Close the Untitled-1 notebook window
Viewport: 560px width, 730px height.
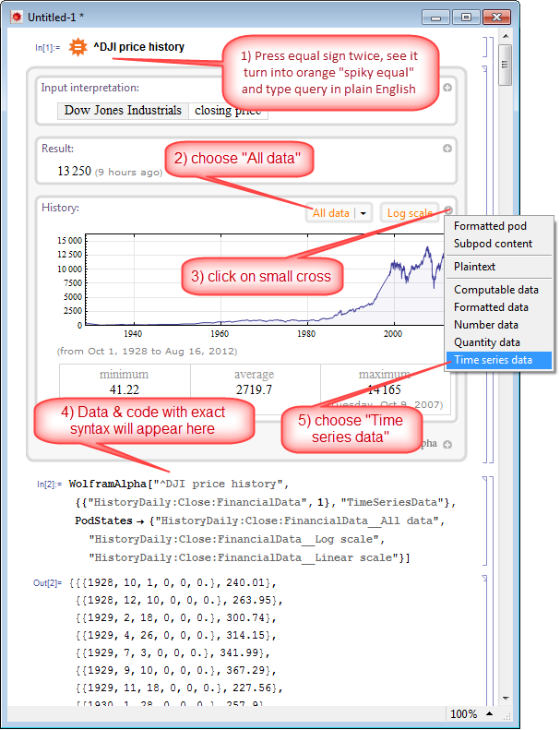click(496, 18)
